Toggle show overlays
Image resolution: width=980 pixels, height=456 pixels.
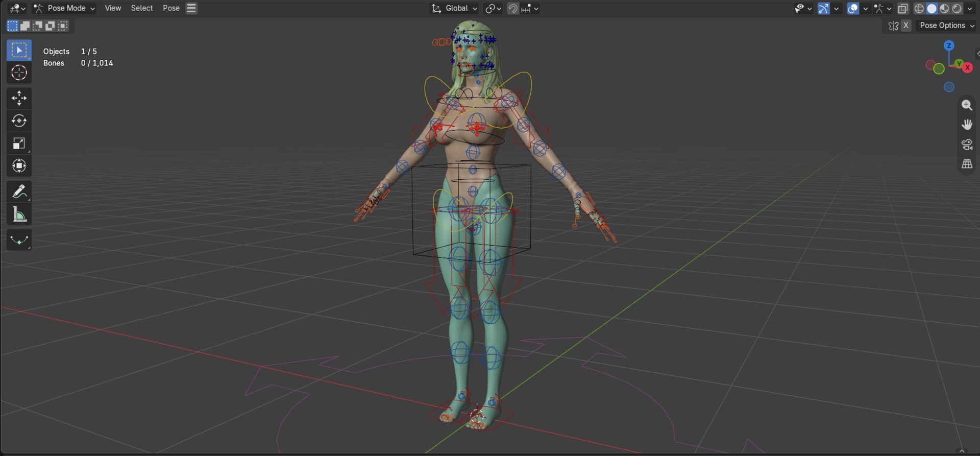(x=852, y=8)
